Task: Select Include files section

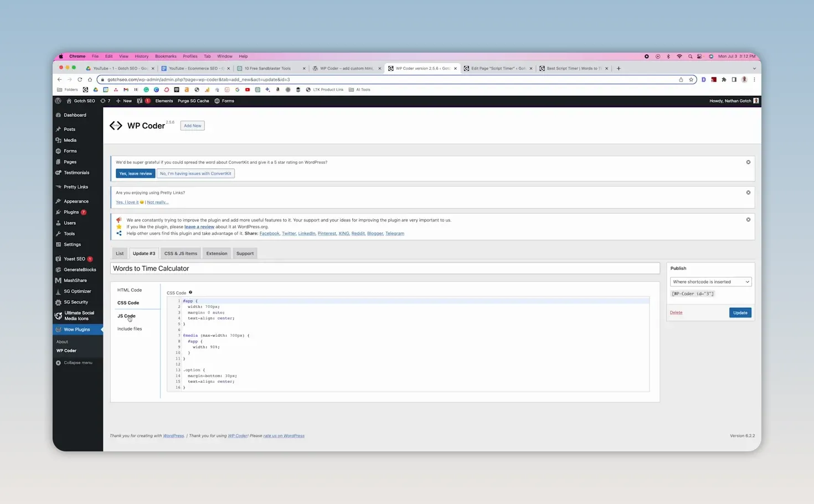Action: pyautogui.click(x=130, y=329)
